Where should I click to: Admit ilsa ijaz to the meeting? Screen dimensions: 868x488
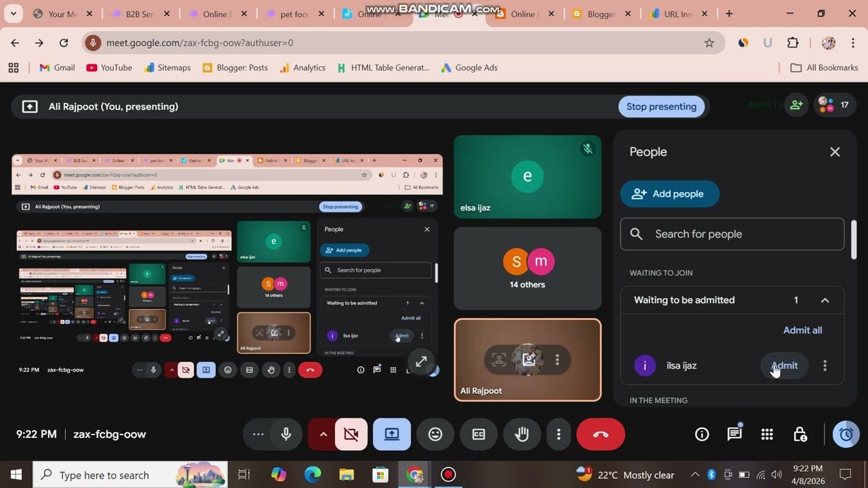[785, 365]
